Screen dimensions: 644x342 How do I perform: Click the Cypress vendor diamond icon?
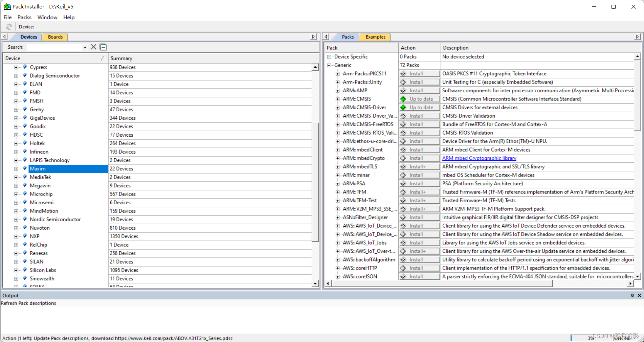point(25,67)
